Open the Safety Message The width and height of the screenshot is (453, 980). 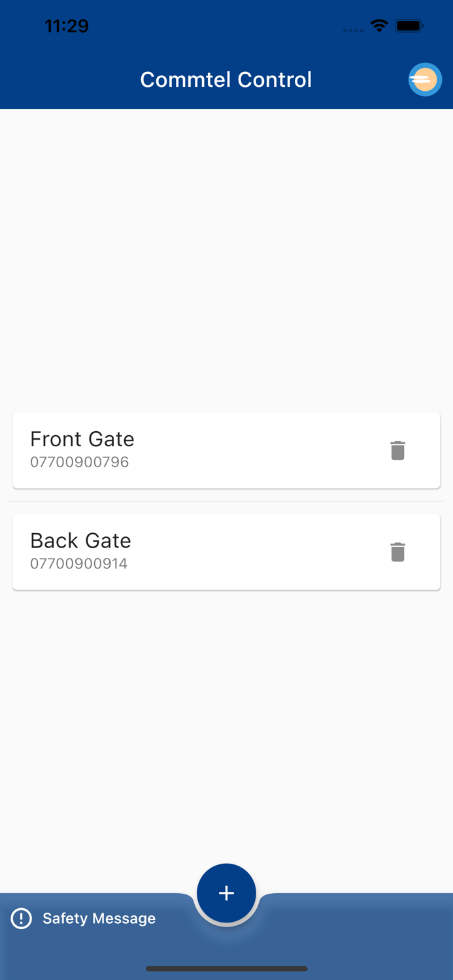pyautogui.click(x=99, y=918)
